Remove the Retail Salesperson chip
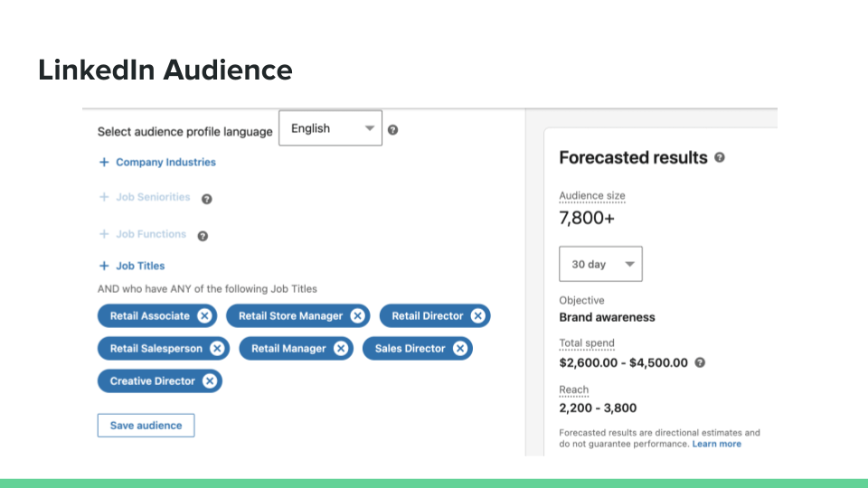Viewport: 868px width, 488px height. (217, 349)
